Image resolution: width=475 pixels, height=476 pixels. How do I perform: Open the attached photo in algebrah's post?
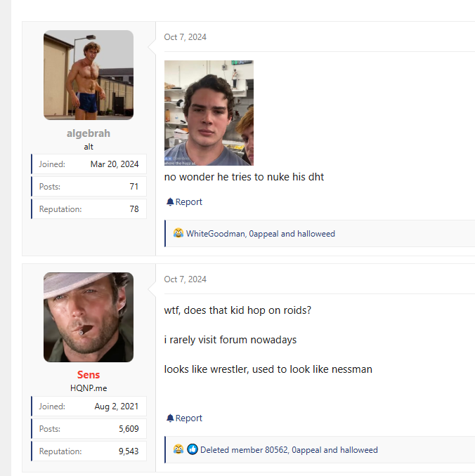click(209, 112)
